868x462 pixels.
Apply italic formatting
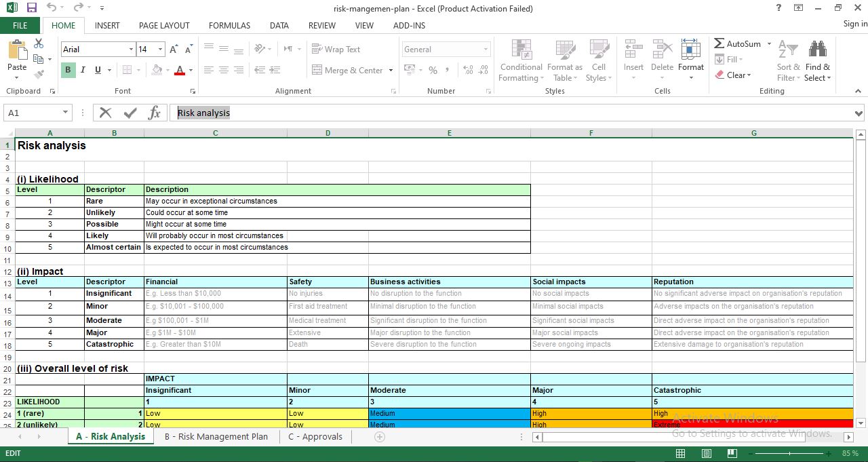coord(82,70)
